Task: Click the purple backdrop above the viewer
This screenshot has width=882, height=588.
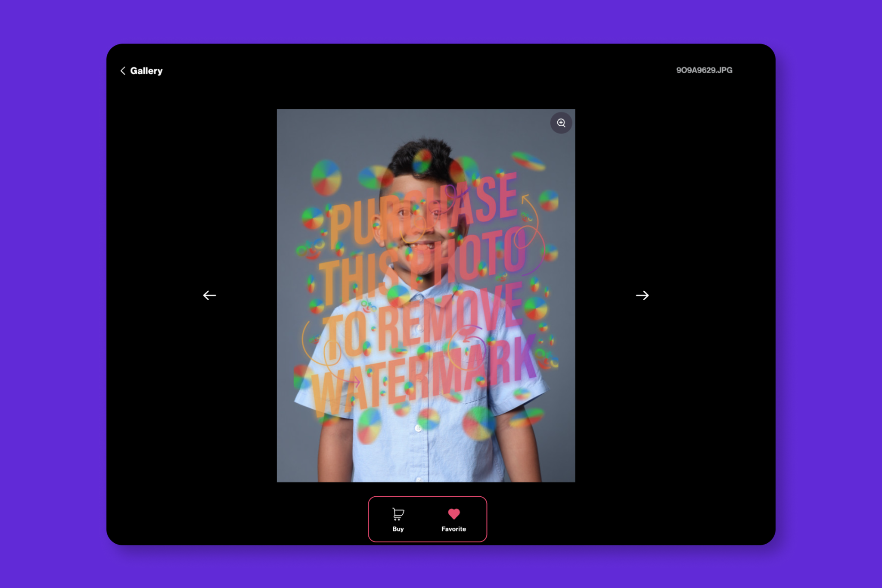Action: click(441, 22)
